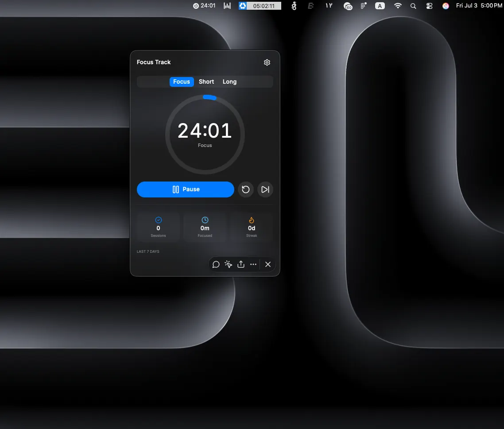504x429 pixels.
Task: Click the 0d Streak stat card
Action: click(x=252, y=227)
